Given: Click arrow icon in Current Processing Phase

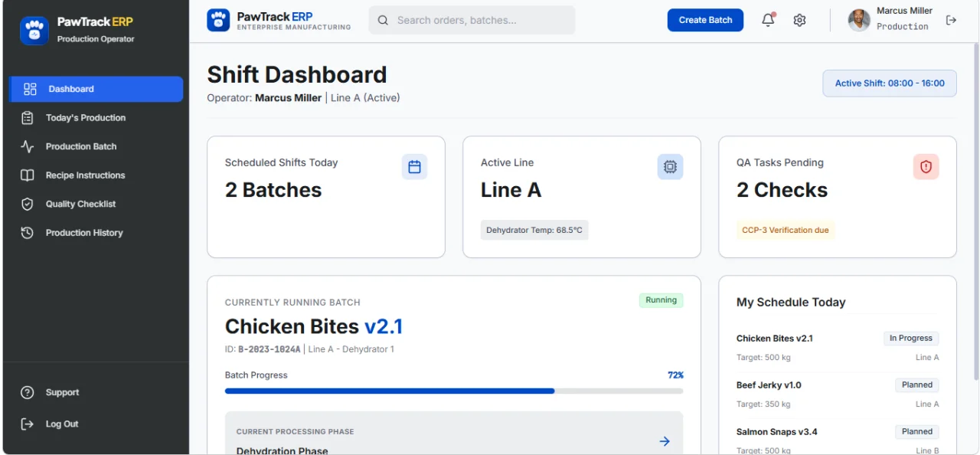Looking at the screenshot, I should click(x=665, y=441).
